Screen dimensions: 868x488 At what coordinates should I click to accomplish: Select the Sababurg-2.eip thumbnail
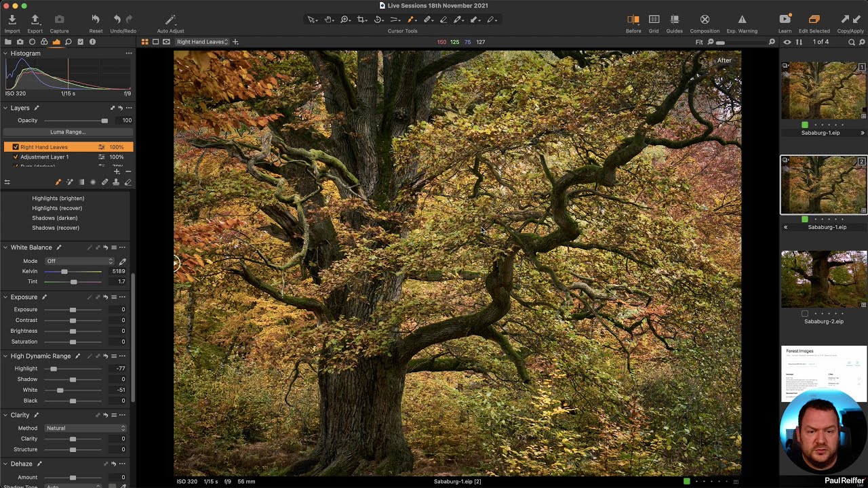823,279
